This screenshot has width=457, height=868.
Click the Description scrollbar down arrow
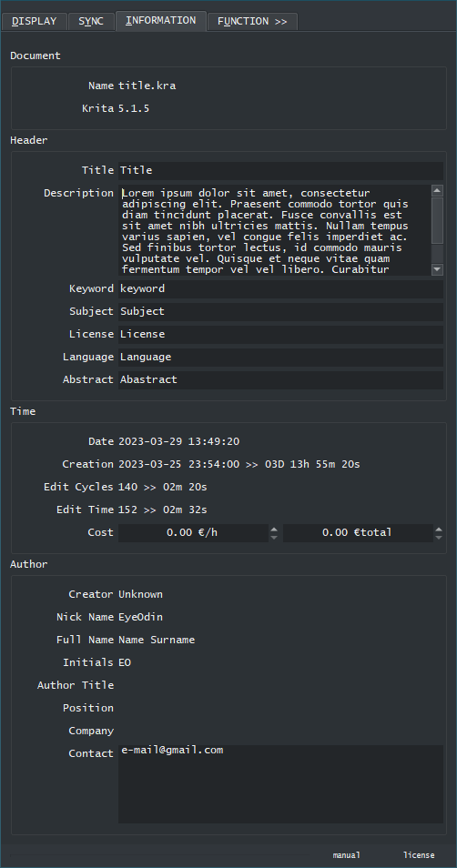437,269
